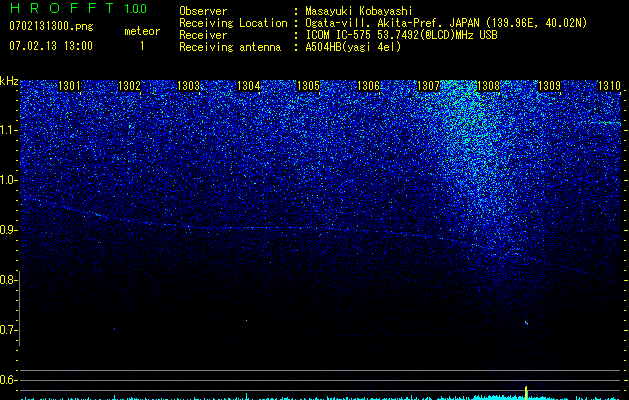
Task: Click the 1310 time marker
Action: (x=609, y=86)
